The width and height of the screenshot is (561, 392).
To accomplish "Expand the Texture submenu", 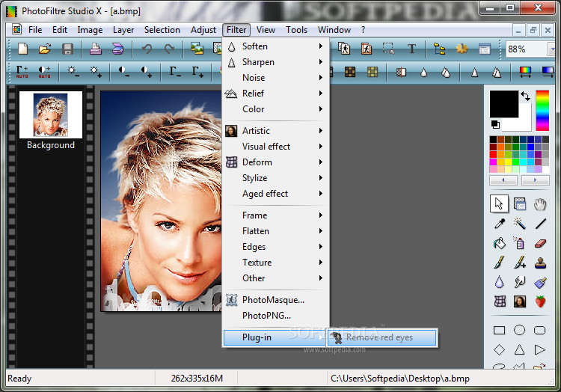I will click(x=275, y=262).
